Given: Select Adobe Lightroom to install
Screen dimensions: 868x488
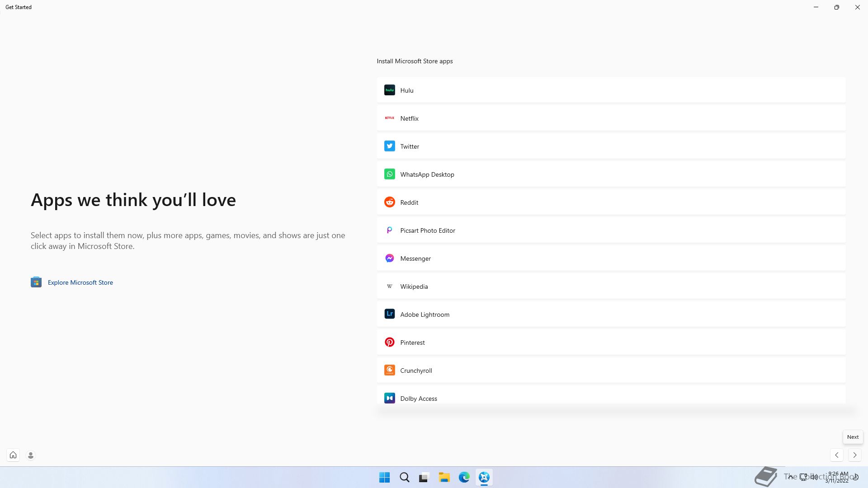Looking at the screenshot, I should [611, 314].
